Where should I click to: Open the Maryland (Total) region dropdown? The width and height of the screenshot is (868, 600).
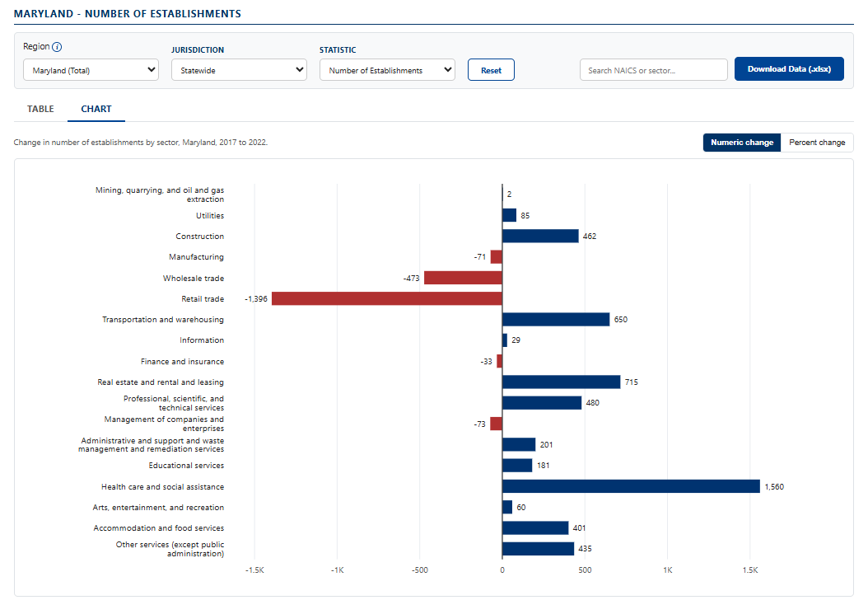tap(91, 70)
